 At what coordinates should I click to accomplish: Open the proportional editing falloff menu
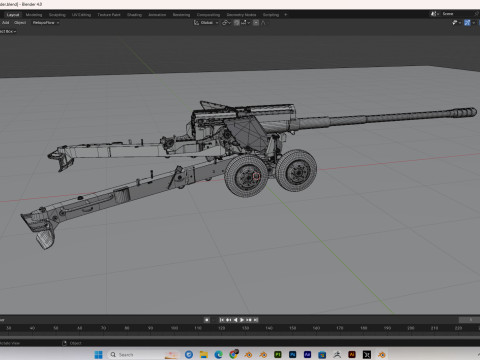click(x=263, y=23)
